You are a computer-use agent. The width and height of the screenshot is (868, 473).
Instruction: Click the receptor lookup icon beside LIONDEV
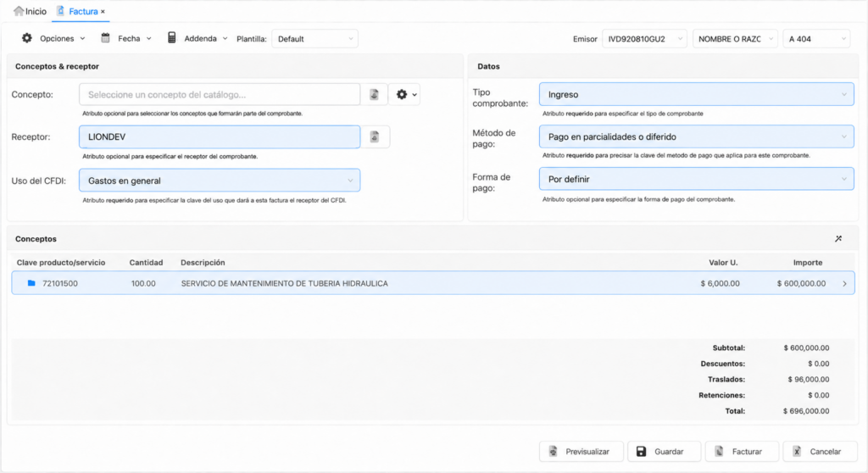(375, 136)
